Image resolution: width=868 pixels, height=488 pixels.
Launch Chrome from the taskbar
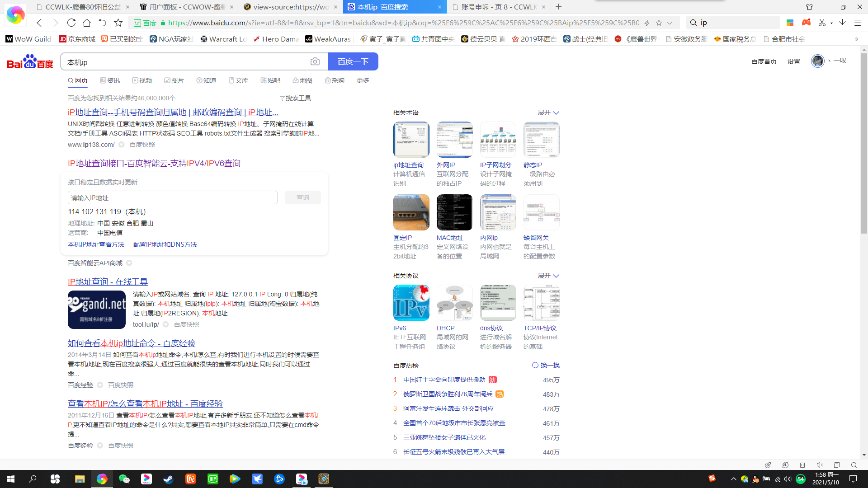(x=102, y=479)
